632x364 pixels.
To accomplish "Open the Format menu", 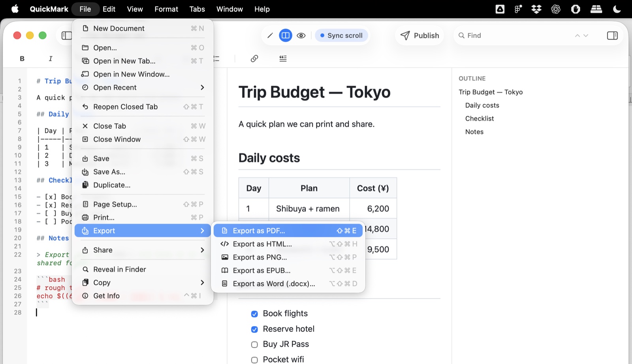I will point(166,9).
